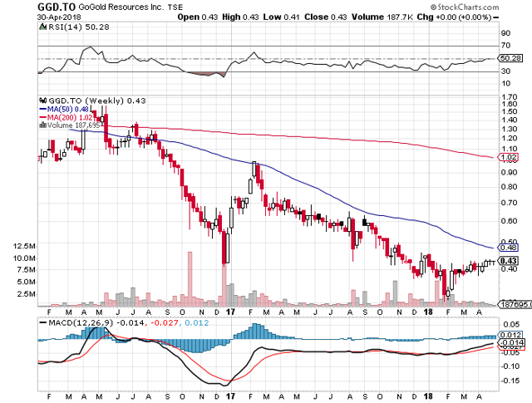
Task: Click the blue 0.48 price flag
Action: coord(508,247)
